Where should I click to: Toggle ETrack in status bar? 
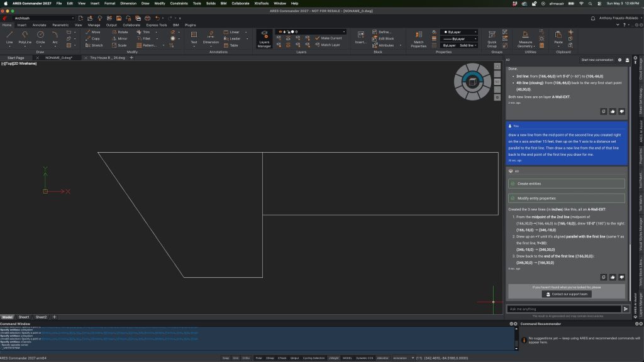[282, 358]
